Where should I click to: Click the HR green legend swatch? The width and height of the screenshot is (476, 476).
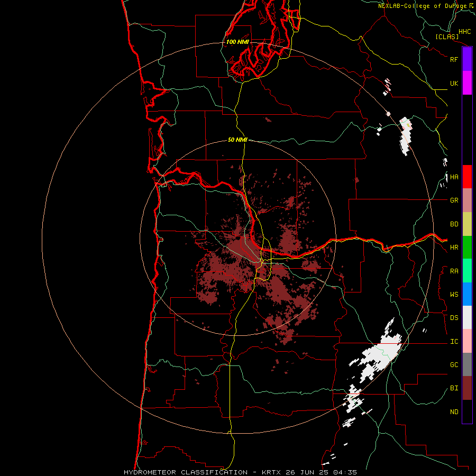pyautogui.click(x=467, y=248)
